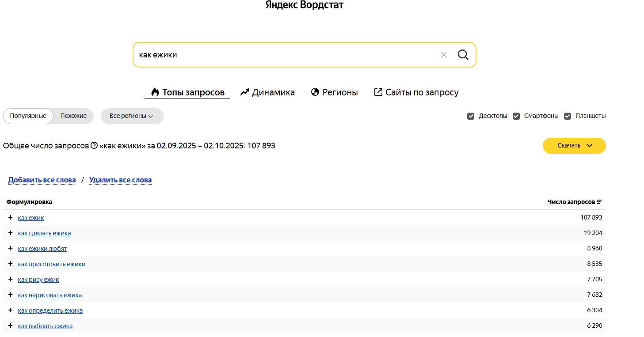
Task: Toggle the 'Десктопы' checkbox
Action: 471,116
